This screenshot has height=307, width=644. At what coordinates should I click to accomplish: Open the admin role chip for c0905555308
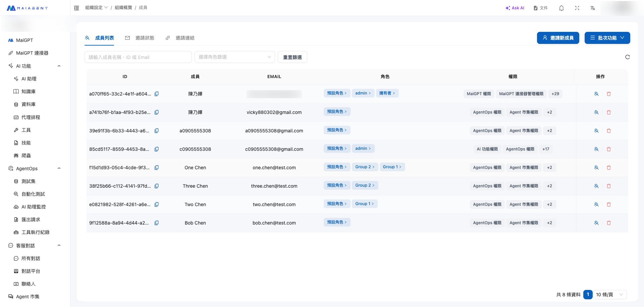coord(363,148)
